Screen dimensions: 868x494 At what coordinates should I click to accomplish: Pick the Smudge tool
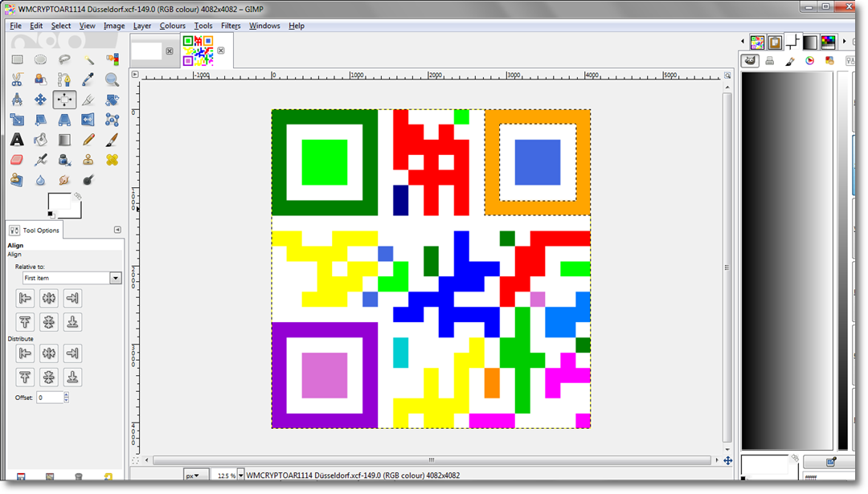(x=64, y=180)
